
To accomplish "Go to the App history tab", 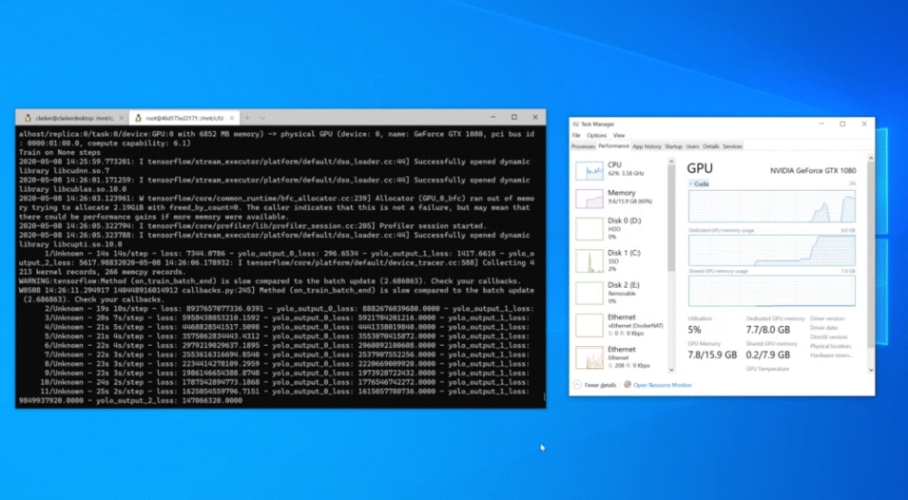I will coord(647,147).
